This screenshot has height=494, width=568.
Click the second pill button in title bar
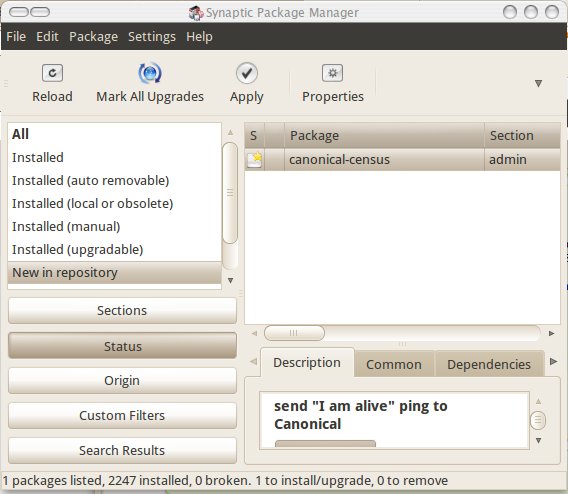(40, 12)
